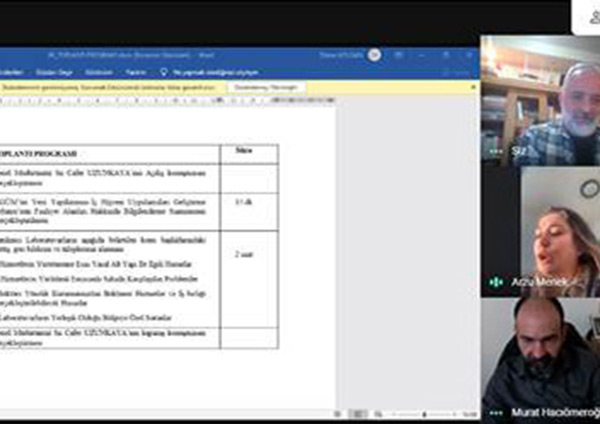The image size is (600, 424).
Task: Open three-dot options on Murat Hacıömeroğlu tile
Action: [496, 413]
